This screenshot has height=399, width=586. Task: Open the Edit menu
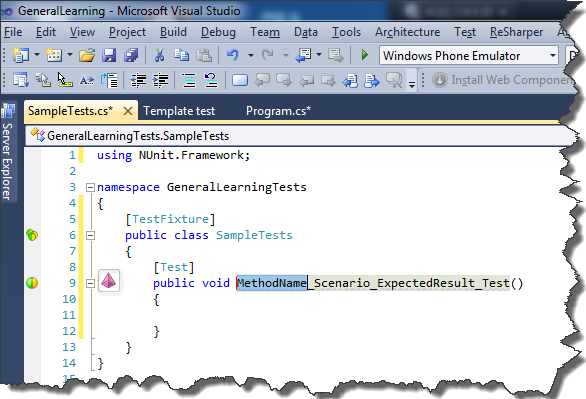pos(46,32)
